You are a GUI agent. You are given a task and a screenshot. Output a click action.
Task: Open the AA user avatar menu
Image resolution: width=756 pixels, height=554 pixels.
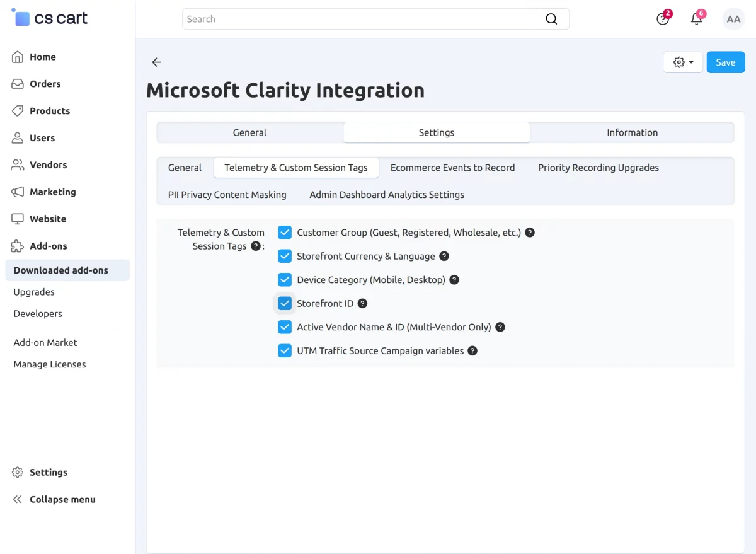pyautogui.click(x=733, y=19)
